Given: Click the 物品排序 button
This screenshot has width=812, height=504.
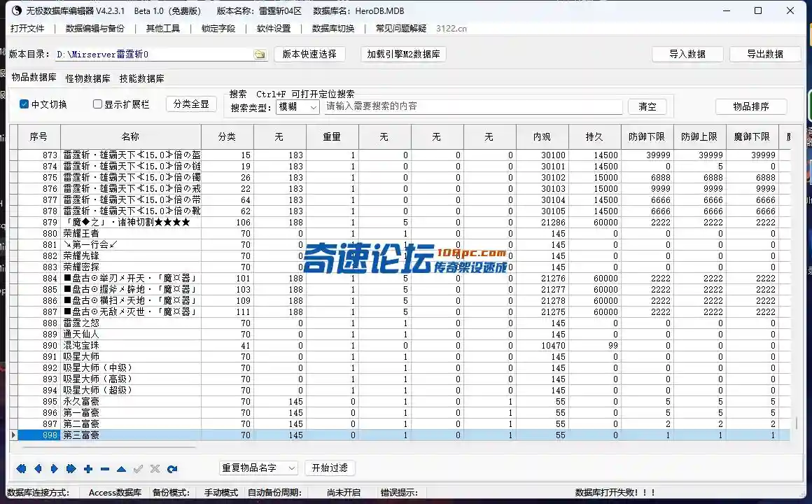Looking at the screenshot, I should click(751, 106).
